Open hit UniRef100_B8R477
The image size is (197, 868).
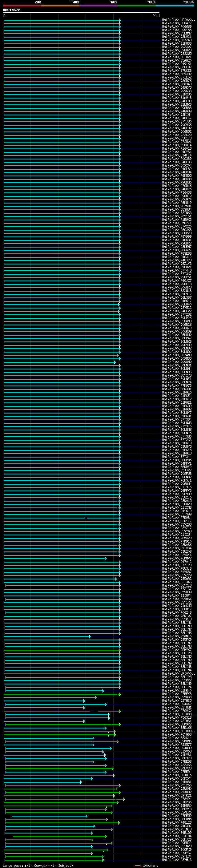177,23
